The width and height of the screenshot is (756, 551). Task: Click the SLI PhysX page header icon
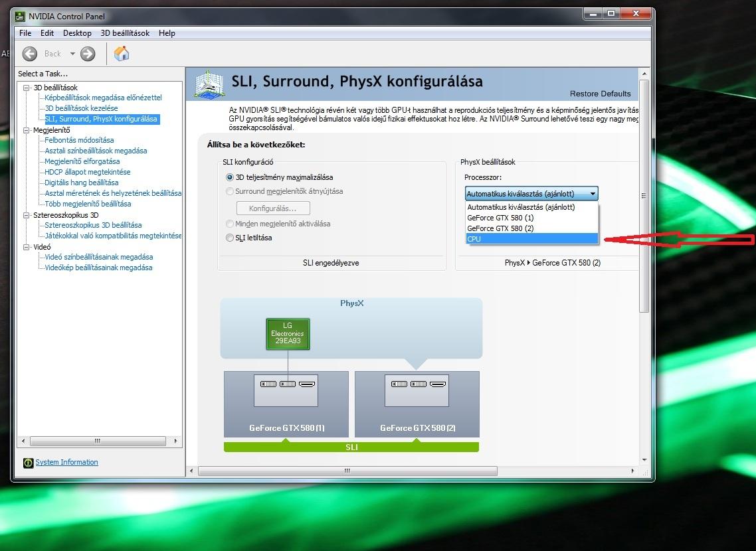[209, 84]
